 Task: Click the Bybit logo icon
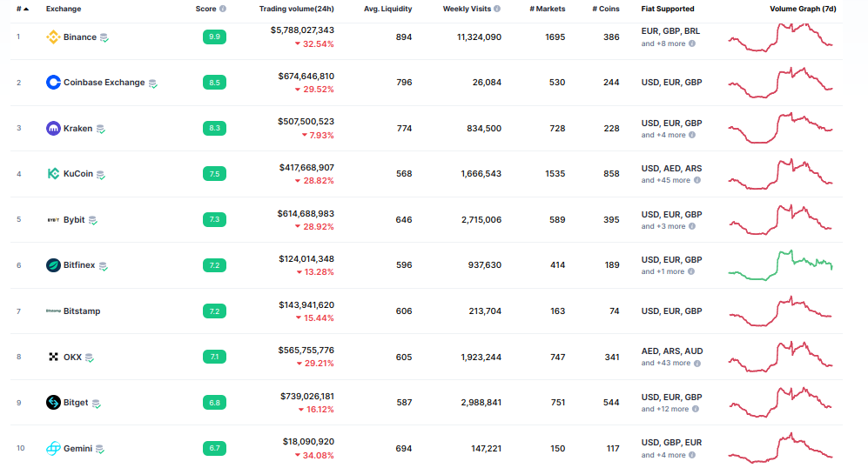tap(53, 219)
